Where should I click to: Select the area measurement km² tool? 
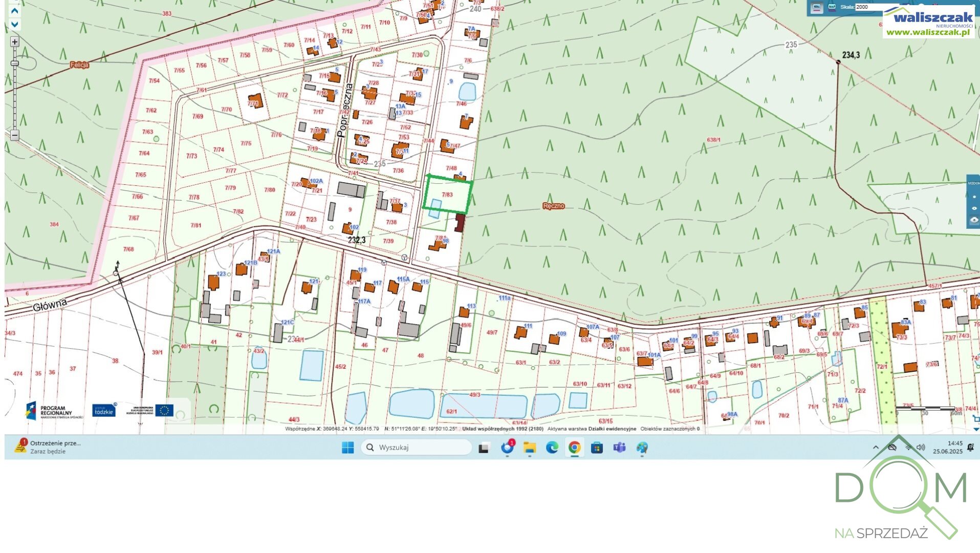[832, 8]
